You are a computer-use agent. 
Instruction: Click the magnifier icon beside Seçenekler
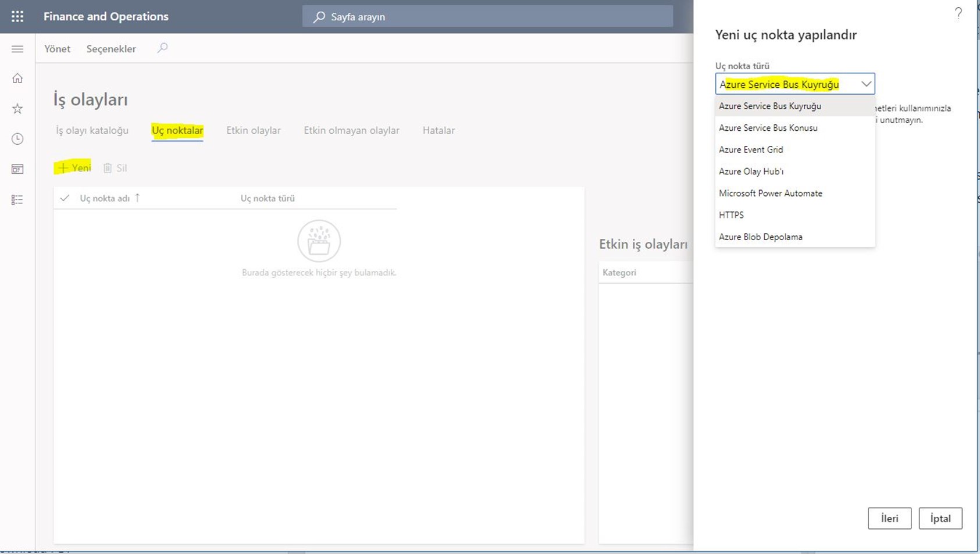click(162, 48)
